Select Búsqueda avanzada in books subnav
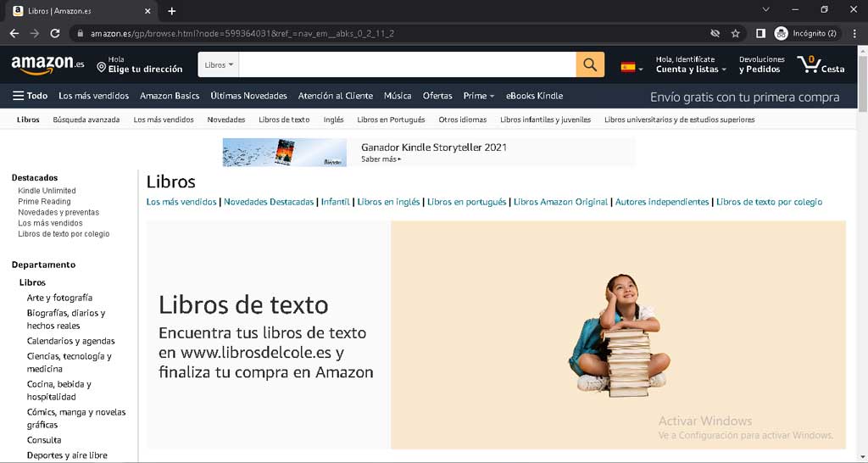Image resolution: width=868 pixels, height=463 pixels. pyautogui.click(x=86, y=120)
